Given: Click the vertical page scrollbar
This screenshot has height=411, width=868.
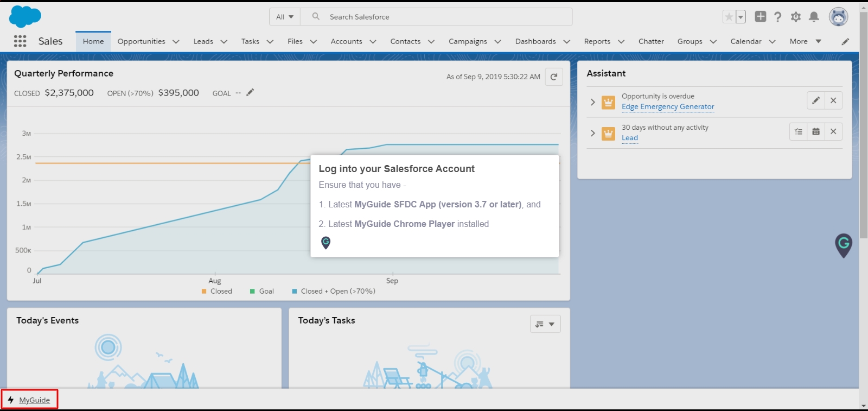Looking at the screenshot, I should click(864, 125).
